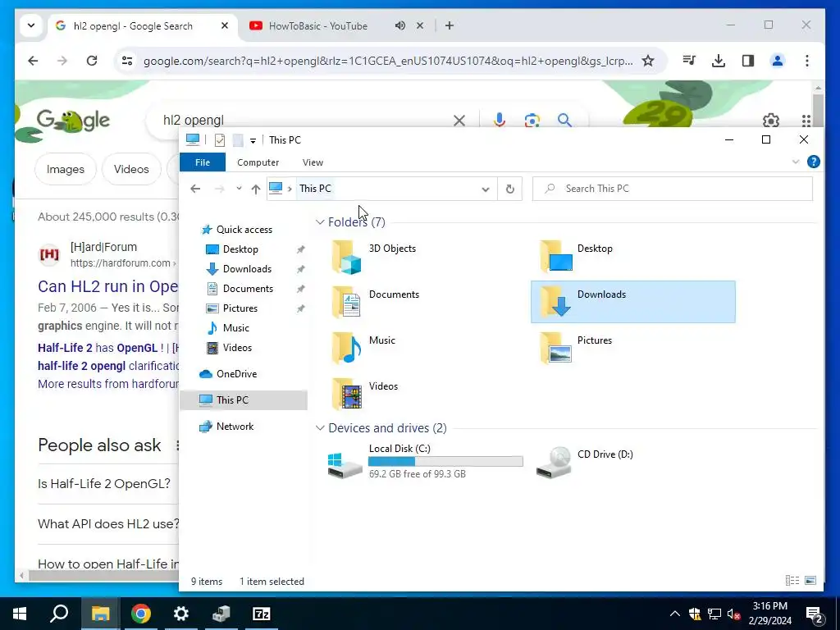Click Google search magnifier button
Screen dimensions: 840x630
[564, 120]
